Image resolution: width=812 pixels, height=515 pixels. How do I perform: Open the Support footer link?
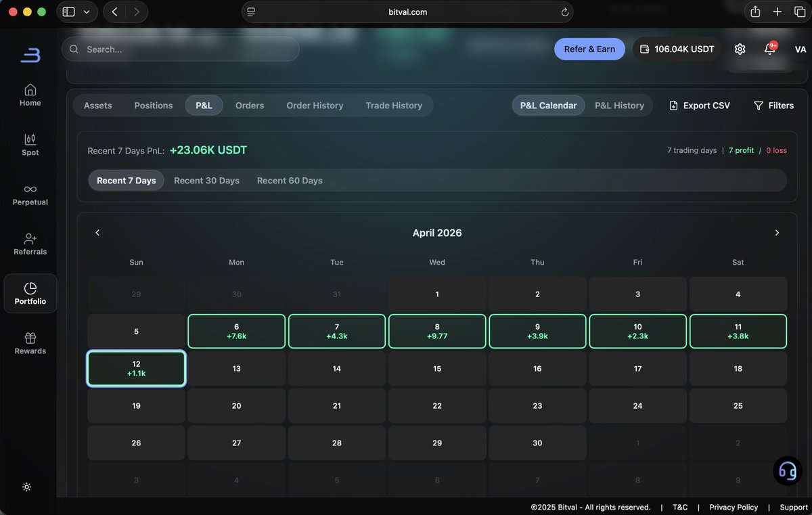(794, 508)
